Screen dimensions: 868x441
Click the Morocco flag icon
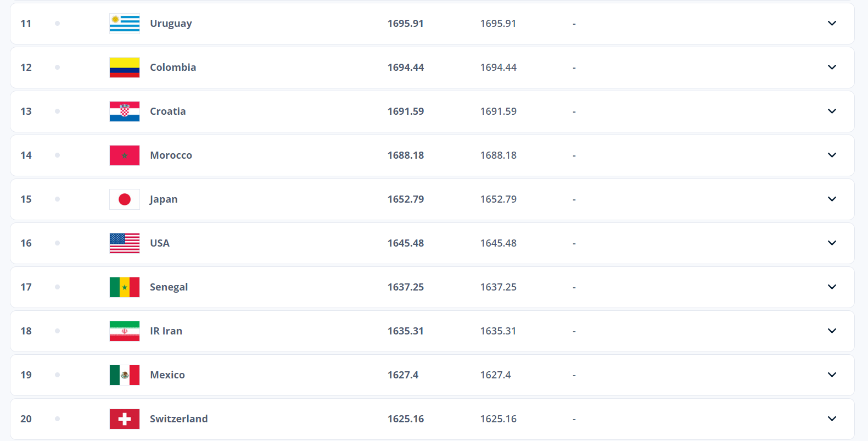pyautogui.click(x=125, y=155)
